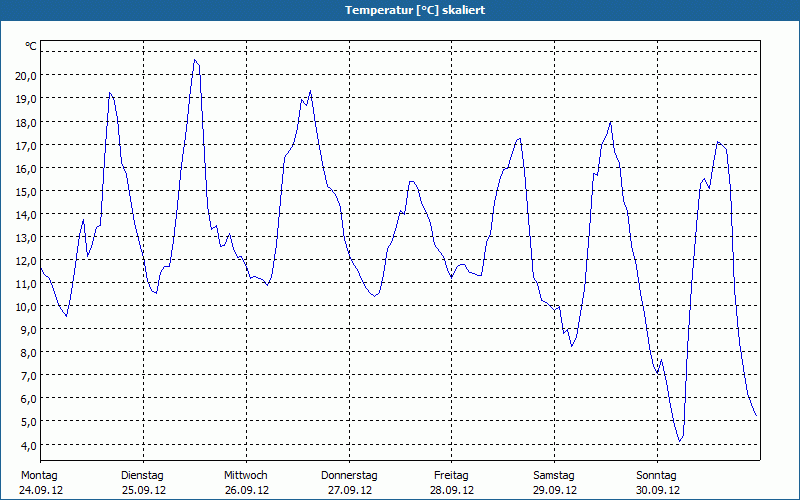Click the 16,0 y-axis label
Image resolution: width=800 pixels, height=500 pixels.
pos(26,169)
